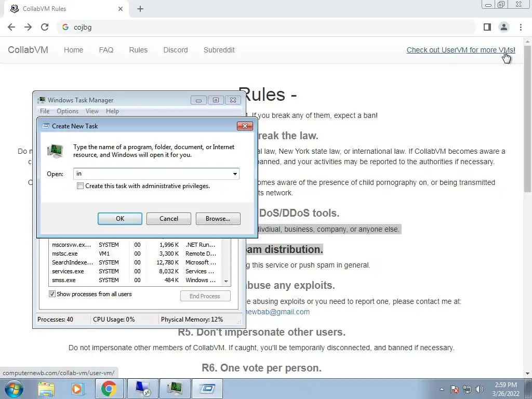Screen dimensions: 532x399
Task: Click Google icon in address bar
Action: click(x=65, y=27)
